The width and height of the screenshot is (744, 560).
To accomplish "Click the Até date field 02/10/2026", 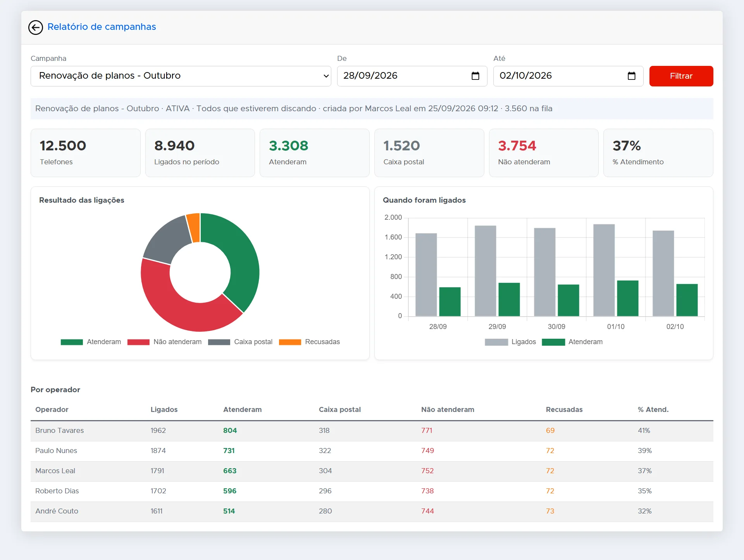I will (x=568, y=76).
